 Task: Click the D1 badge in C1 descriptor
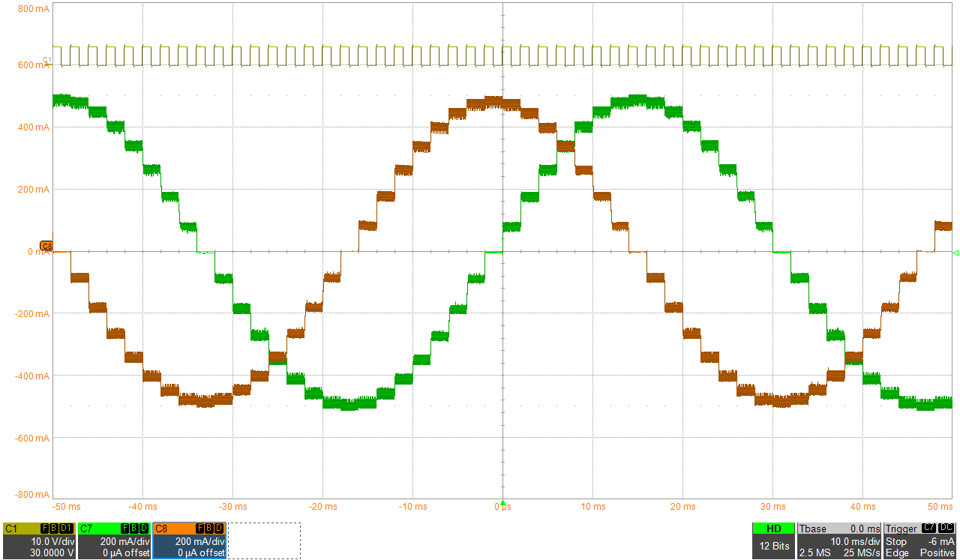coord(66,529)
